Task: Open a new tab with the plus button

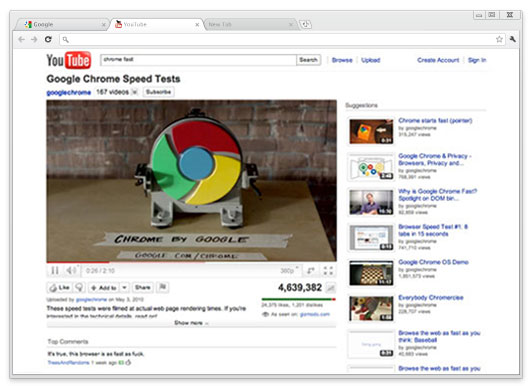Action: (306, 24)
